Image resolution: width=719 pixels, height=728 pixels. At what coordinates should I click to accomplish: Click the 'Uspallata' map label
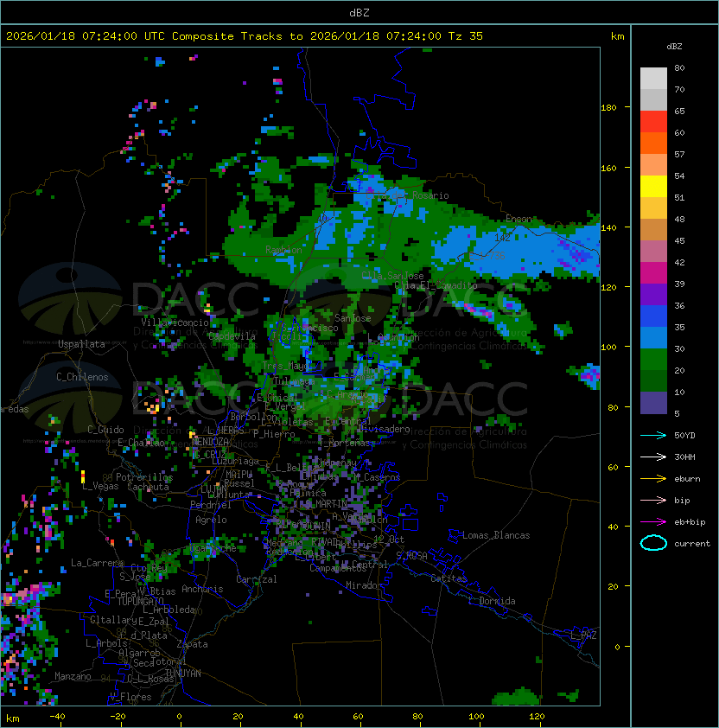(81, 344)
